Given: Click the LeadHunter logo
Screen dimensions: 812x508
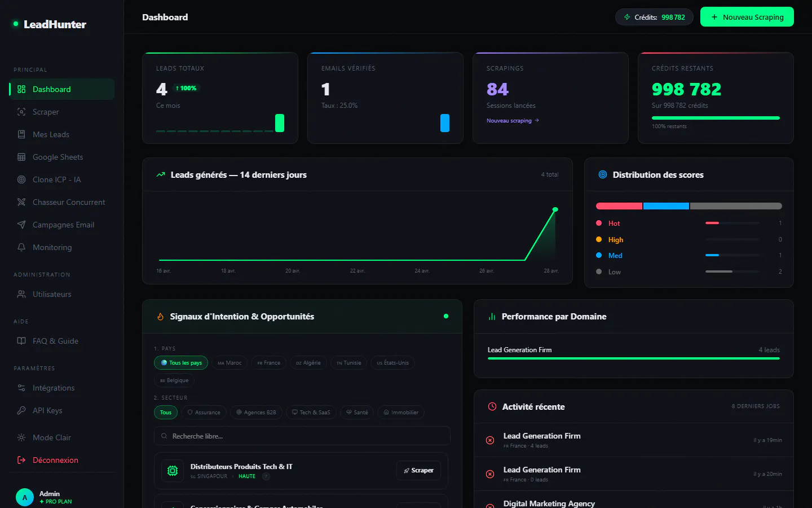Looking at the screenshot, I should (x=50, y=24).
